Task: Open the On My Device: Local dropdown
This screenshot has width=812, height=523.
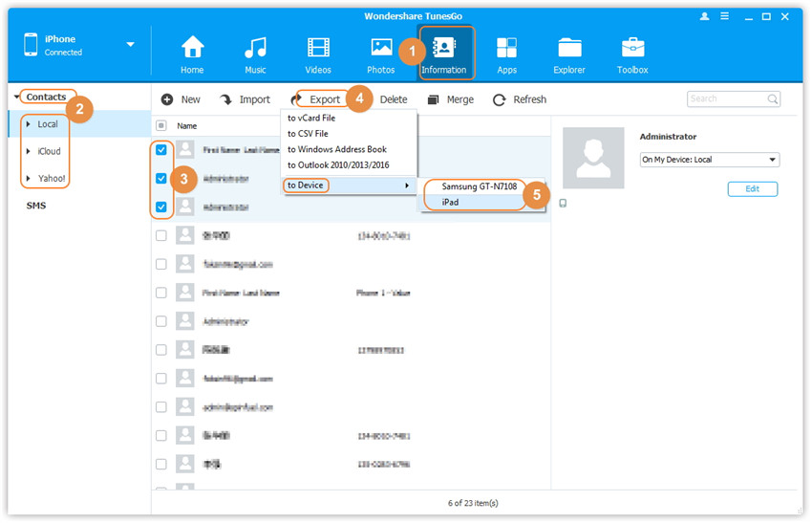Action: point(709,160)
